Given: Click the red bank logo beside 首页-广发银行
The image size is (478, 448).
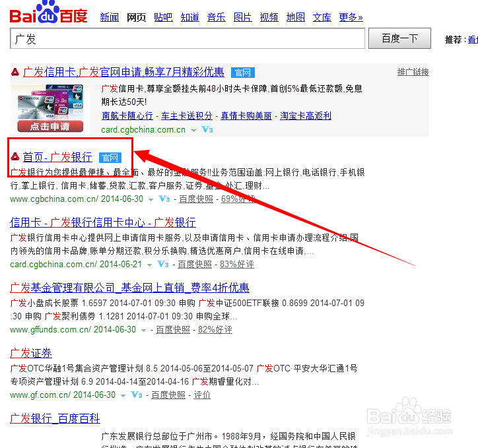Looking at the screenshot, I should pos(15,157).
